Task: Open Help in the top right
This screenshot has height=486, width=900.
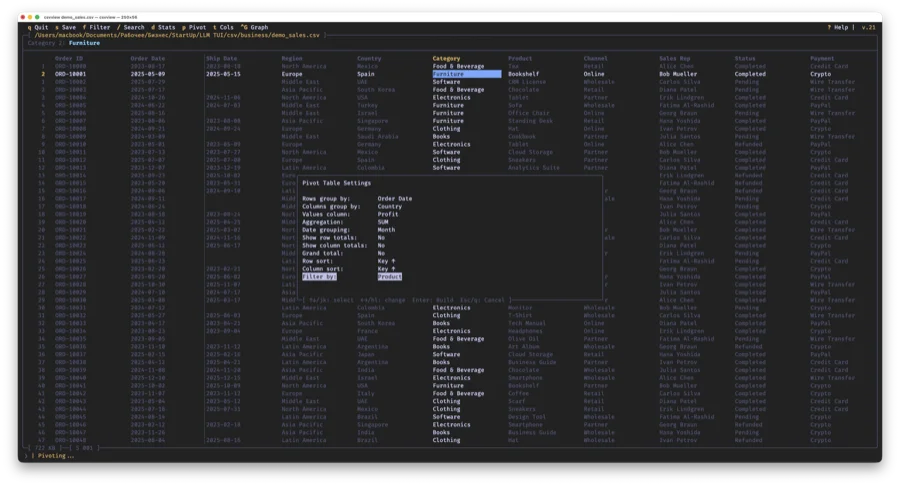Action: (840, 27)
